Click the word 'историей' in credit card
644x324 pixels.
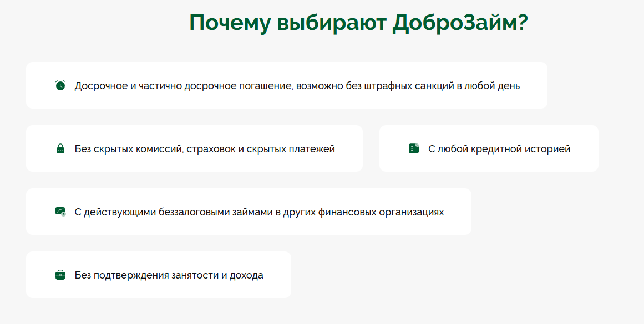548,149
